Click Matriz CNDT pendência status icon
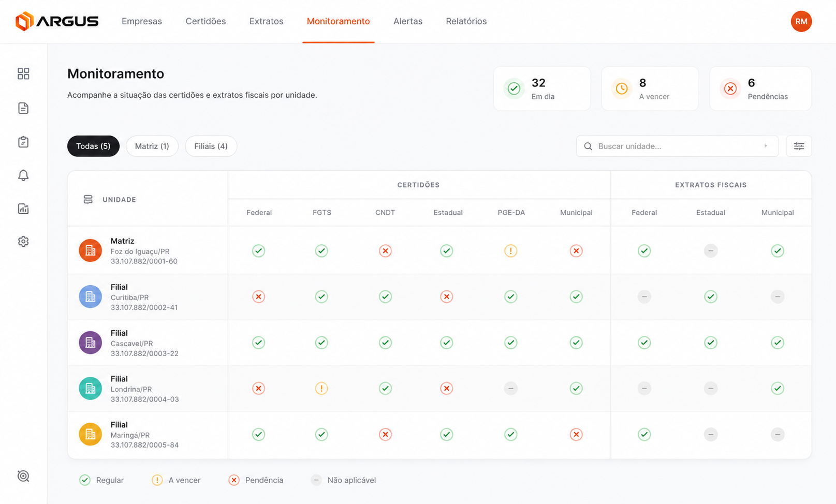The height and width of the screenshot is (504, 836). [385, 251]
